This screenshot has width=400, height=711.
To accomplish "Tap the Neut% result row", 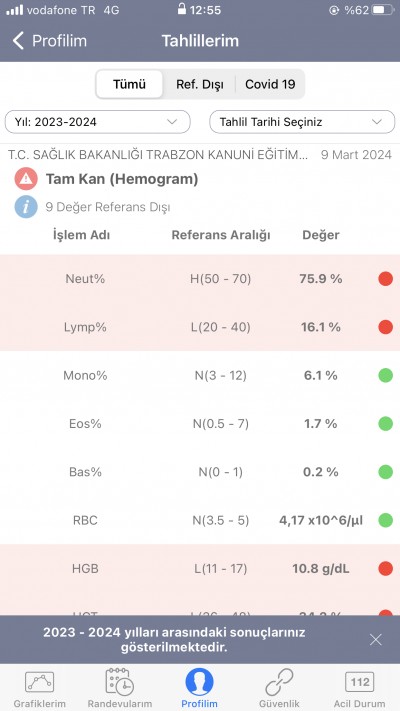I will pos(200,279).
